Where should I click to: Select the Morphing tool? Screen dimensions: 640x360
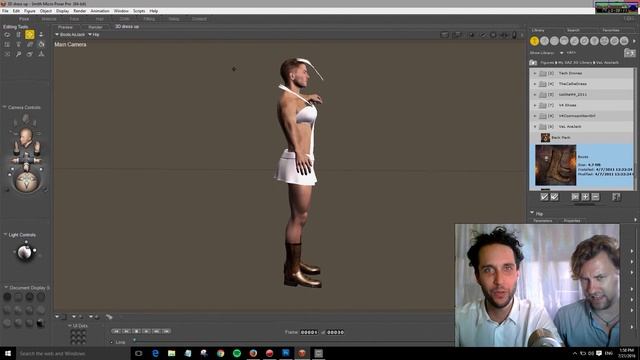pos(29,54)
